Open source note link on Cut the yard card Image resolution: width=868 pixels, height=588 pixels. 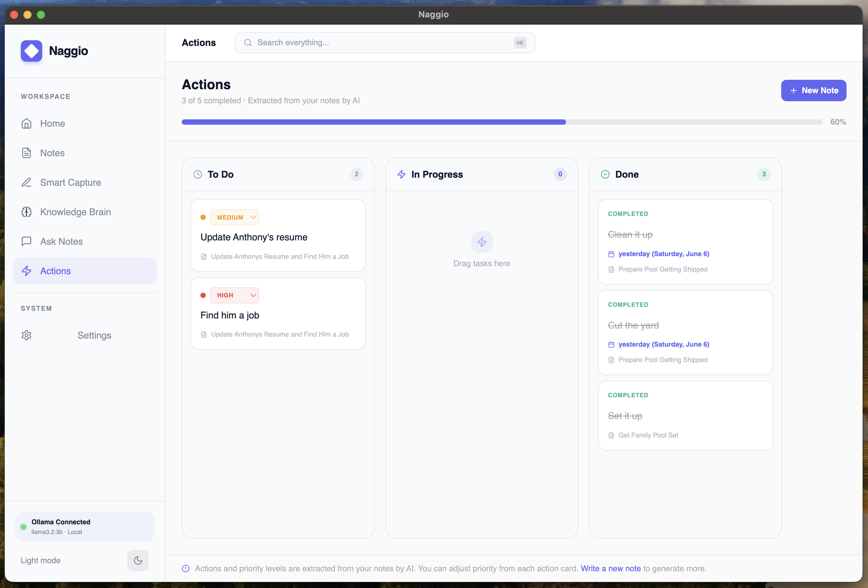point(663,360)
